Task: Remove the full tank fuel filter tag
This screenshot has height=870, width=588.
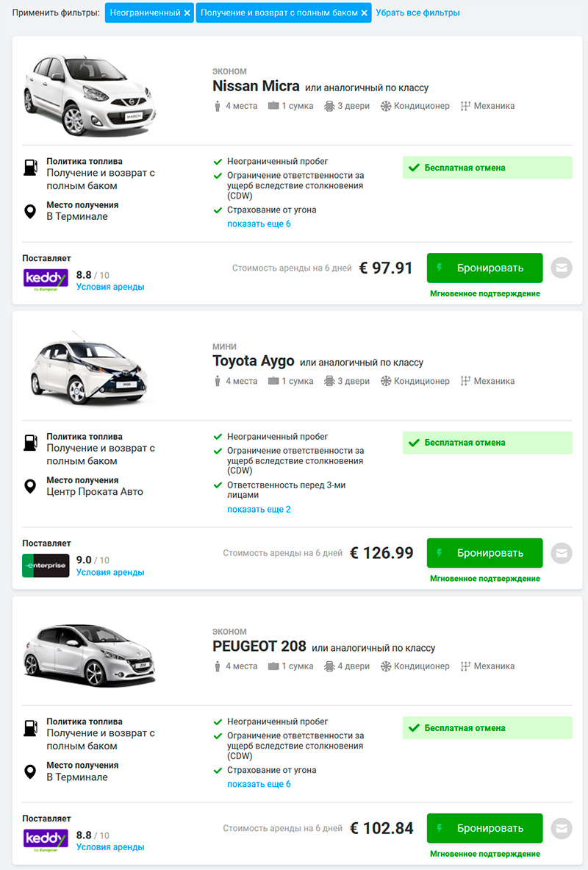Action: pyautogui.click(x=365, y=13)
